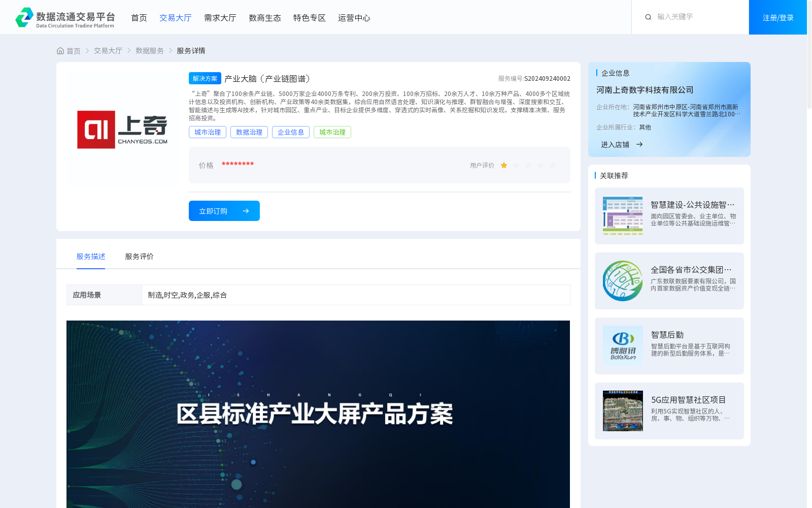Click the fifth rating star
Screen dimensions: 812x508
(553, 165)
